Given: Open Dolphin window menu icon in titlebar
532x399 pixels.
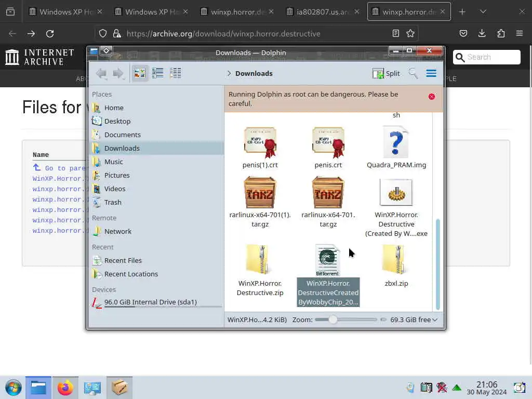Looking at the screenshot, I should [x=94, y=51].
